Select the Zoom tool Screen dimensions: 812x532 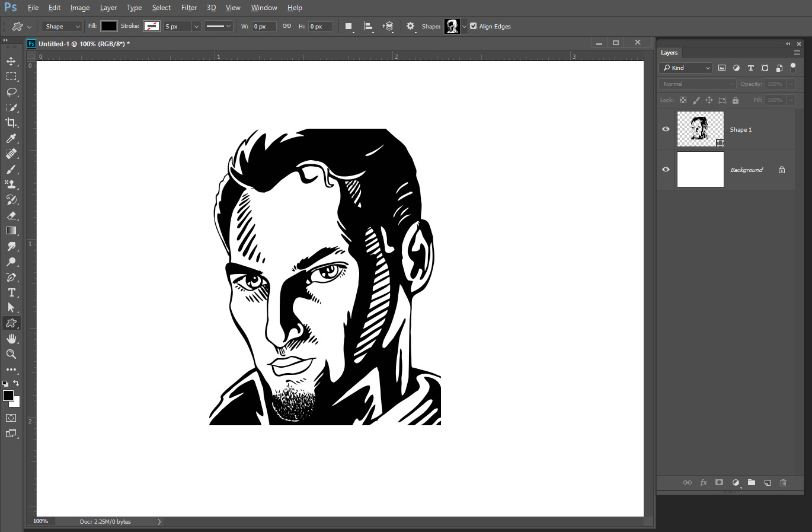click(x=11, y=354)
